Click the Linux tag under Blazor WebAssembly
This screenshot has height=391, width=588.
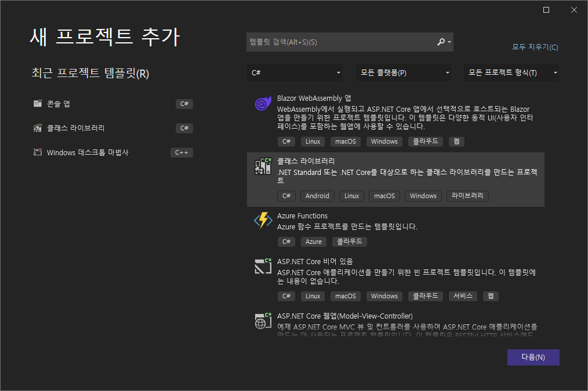[x=313, y=141]
